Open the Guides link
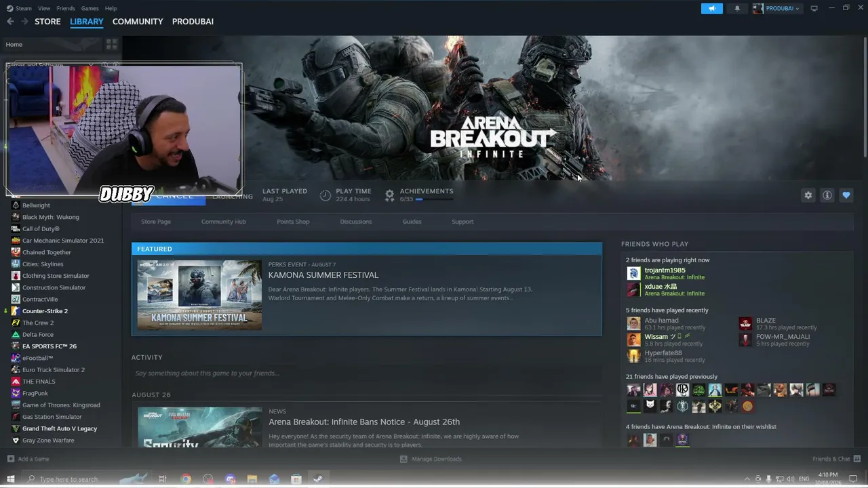Image resolution: width=868 pixels, height=488 pixels. pos(412,222)
